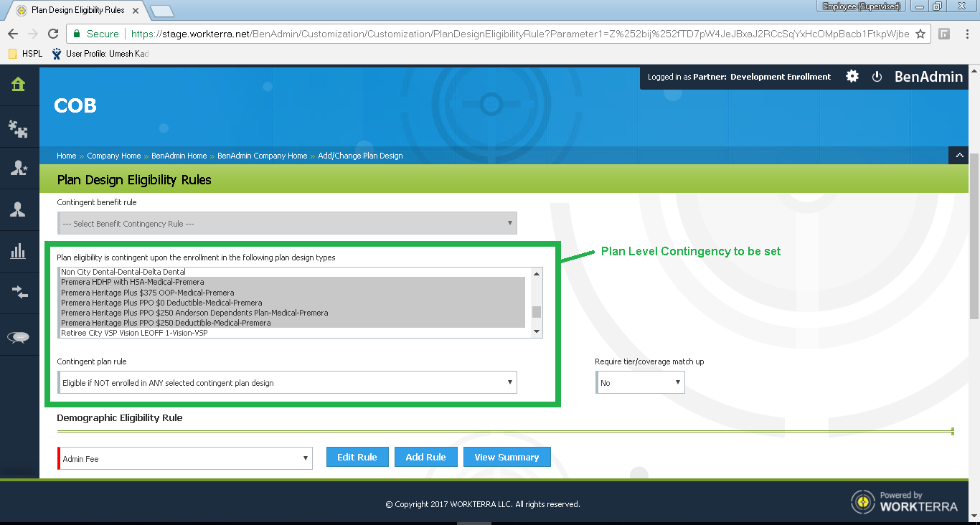This screenshot has width=980, height=525.
Task: Open a new browser tab
Action: pyautogui.click(x=162, y=11)
